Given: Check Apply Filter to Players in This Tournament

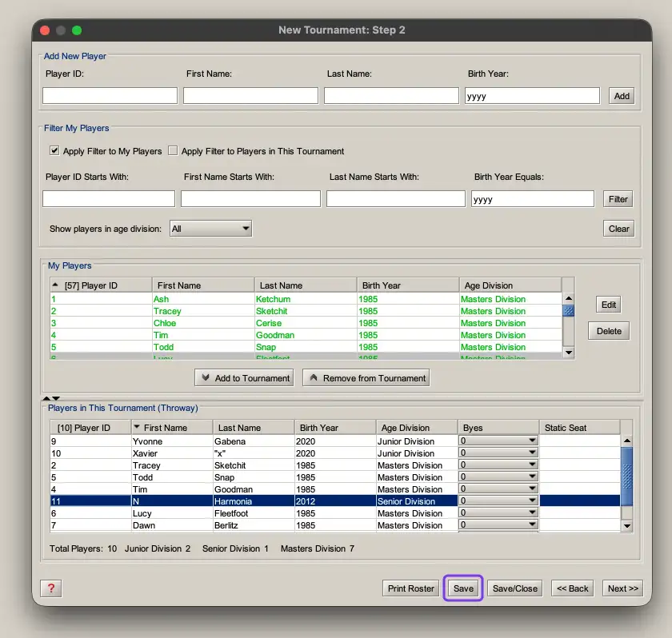Looking at the screenshot, I should coord(173,150).
